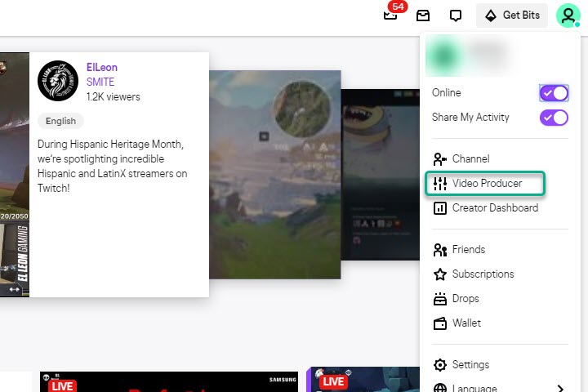Click the Subscriptions star icon
Image resolution: width=588 pixels, height=392 pixels.
(440, 274)
